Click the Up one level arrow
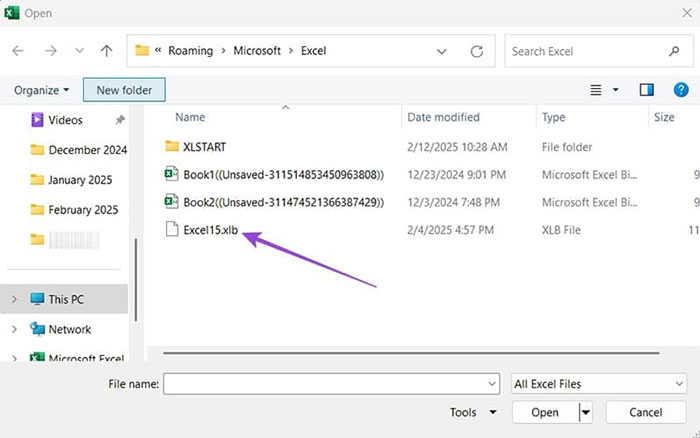 [x=107, y=51]
